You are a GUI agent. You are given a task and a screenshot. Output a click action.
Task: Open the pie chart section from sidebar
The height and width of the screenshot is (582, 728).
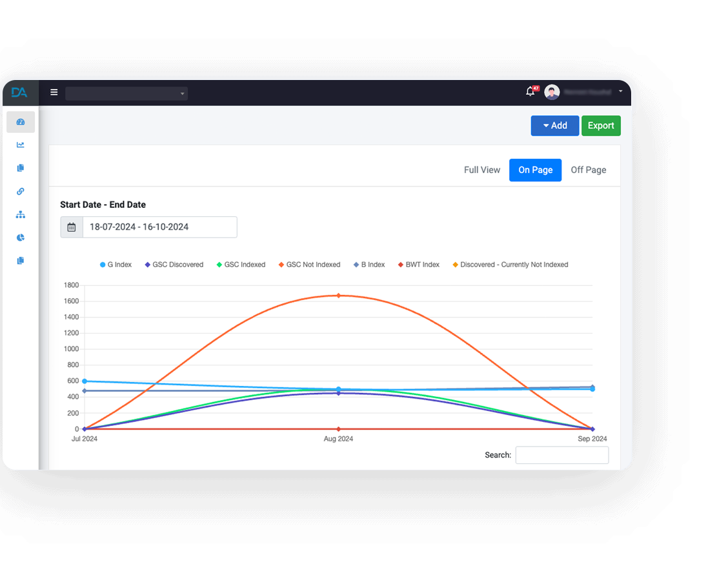point(21,237)
